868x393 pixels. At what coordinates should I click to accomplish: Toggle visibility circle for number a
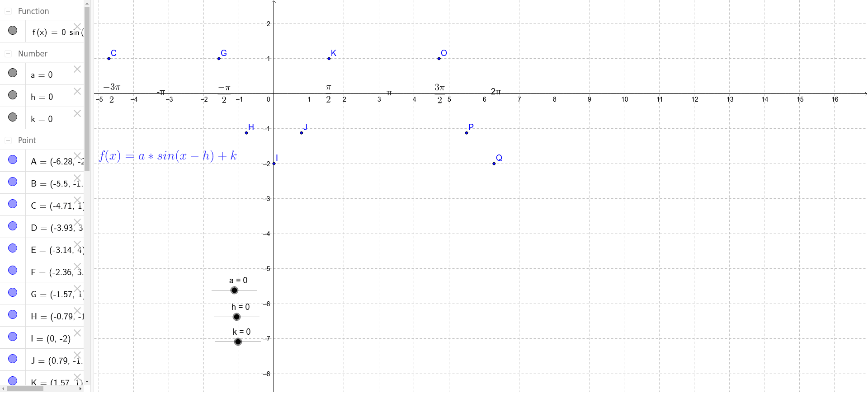(x=13, y=73)
